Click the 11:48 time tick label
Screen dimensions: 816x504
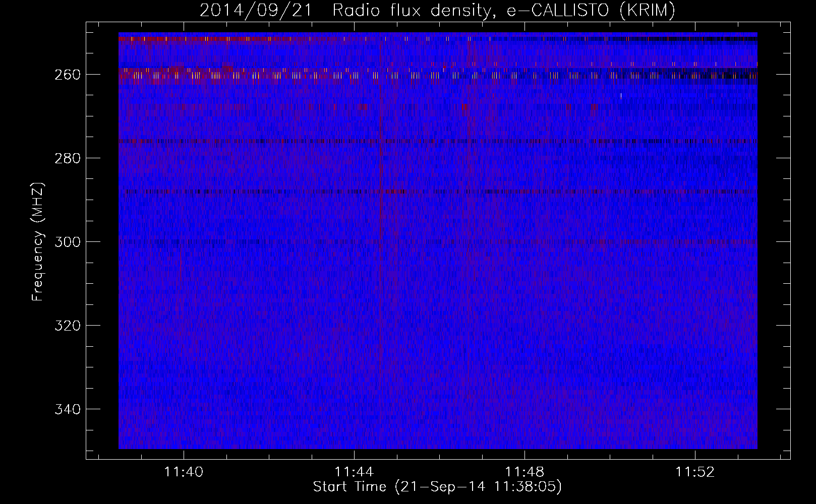(524, 472)
